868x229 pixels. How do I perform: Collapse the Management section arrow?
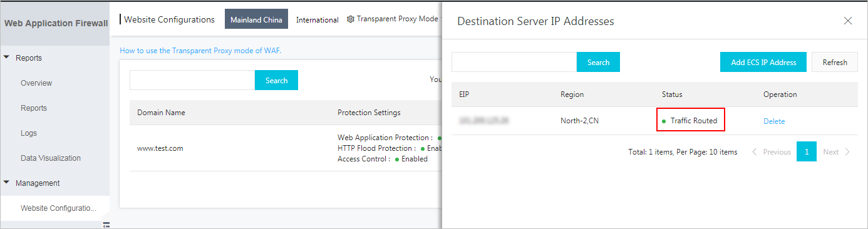pyautogui.click(x=7, y=183)
